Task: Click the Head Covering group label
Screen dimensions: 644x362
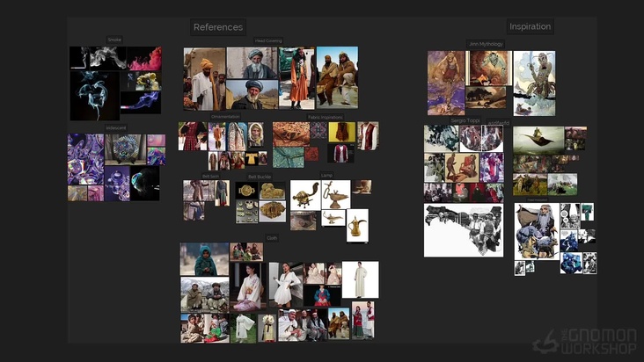Action: tap(268, 40)
